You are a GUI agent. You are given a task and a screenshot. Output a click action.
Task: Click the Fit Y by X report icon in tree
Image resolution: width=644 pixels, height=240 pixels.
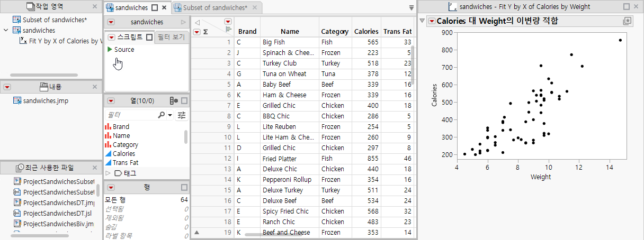tap(23, 41)
